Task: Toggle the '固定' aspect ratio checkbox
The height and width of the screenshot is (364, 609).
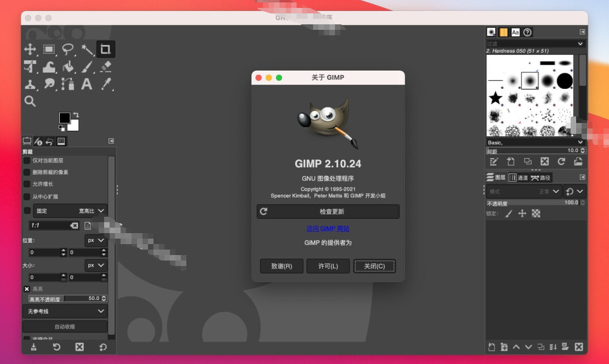Action: coord(27,211)
